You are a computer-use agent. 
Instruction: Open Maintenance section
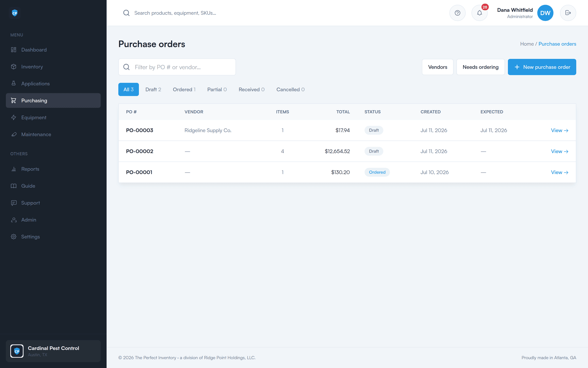click(53, 134)
